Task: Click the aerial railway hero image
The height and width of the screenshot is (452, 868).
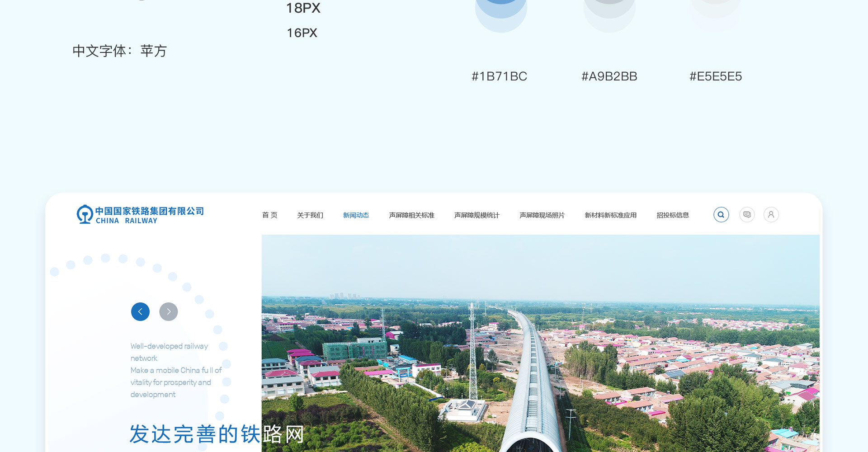Action: point(540,344)
